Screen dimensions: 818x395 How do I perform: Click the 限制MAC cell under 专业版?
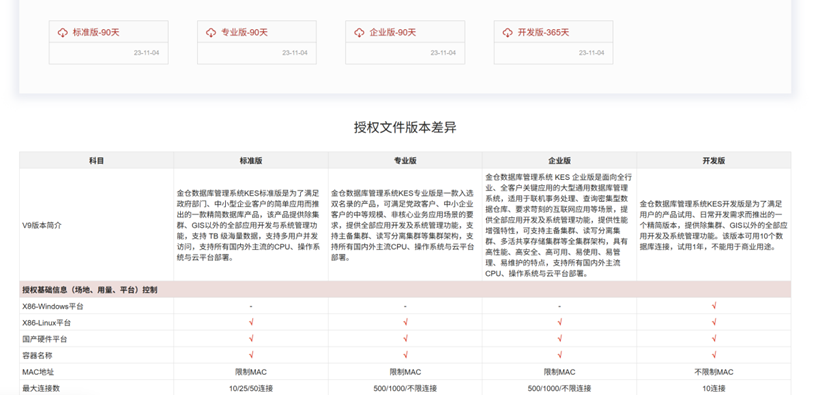pyautogui.click(x=405, y=372)
